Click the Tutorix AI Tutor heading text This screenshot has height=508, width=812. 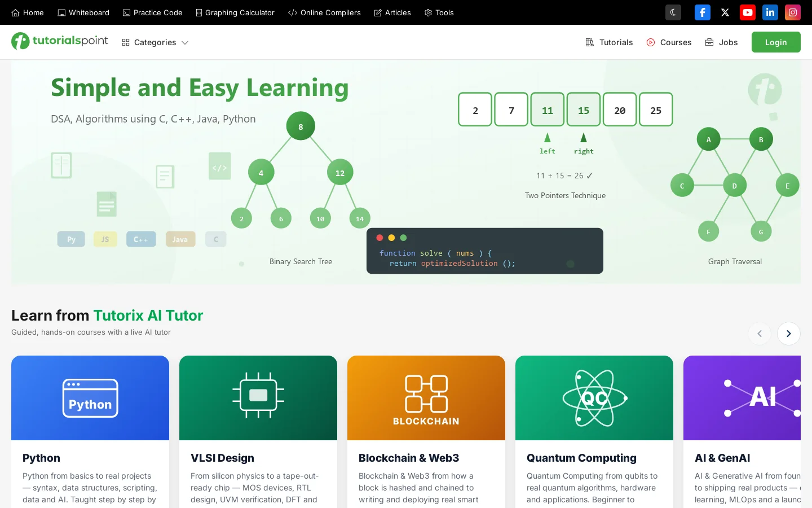coord(148,316)
